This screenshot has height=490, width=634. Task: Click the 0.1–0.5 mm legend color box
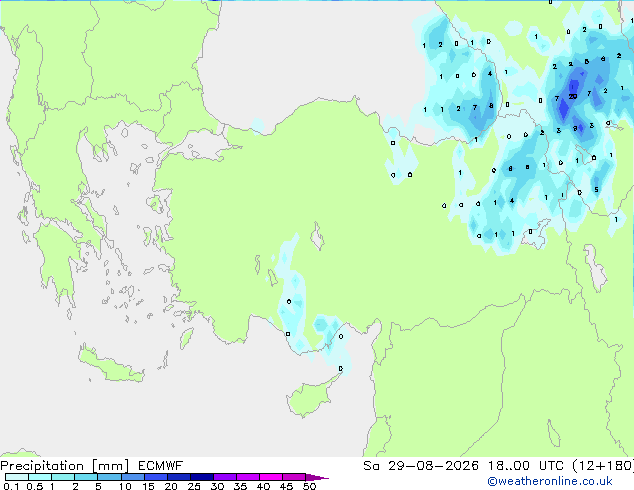coord(17,477)
